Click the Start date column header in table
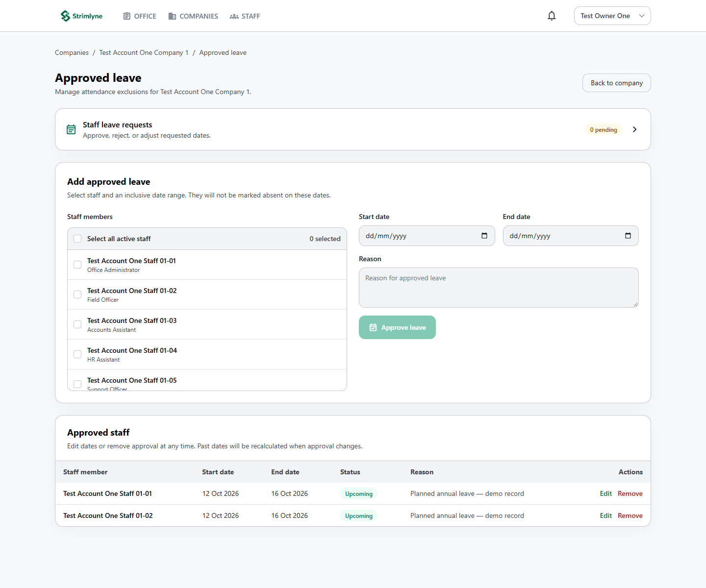Screen dimensions: 706x588 [218, 472]
